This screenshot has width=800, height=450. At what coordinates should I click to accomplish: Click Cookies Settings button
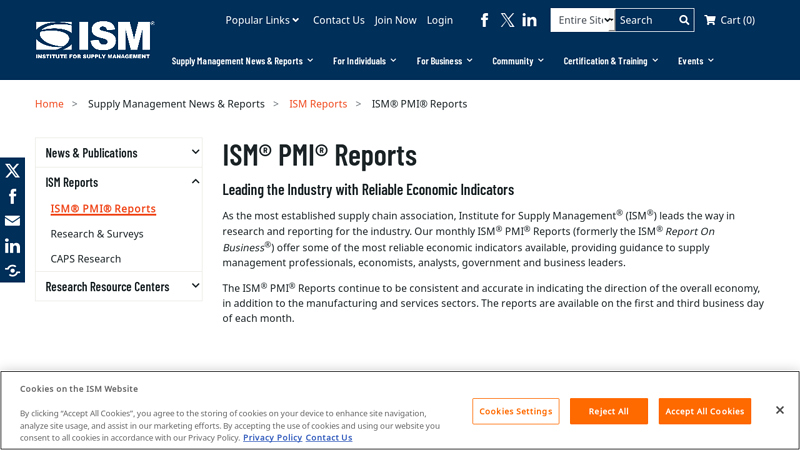click(516, 411)
